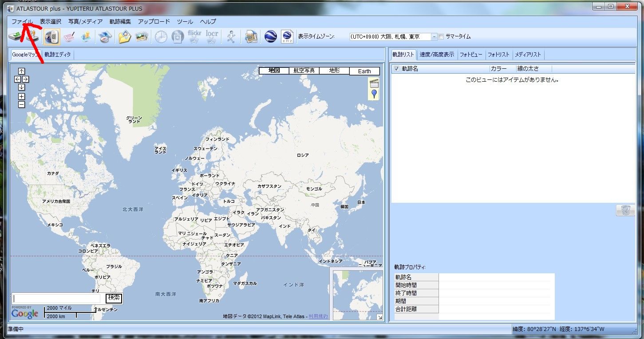The width and height of the screenshot is (644, 339).
Task: Click the 線の太さ column header
Action: pos(534,69)
